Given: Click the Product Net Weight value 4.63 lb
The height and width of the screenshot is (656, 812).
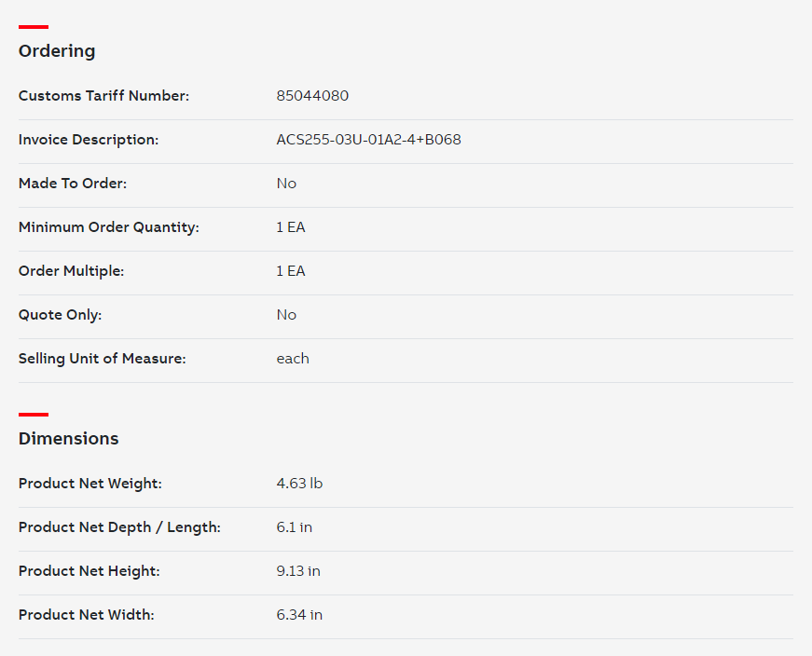Looking at the screenshot, I should pos(299,484).
